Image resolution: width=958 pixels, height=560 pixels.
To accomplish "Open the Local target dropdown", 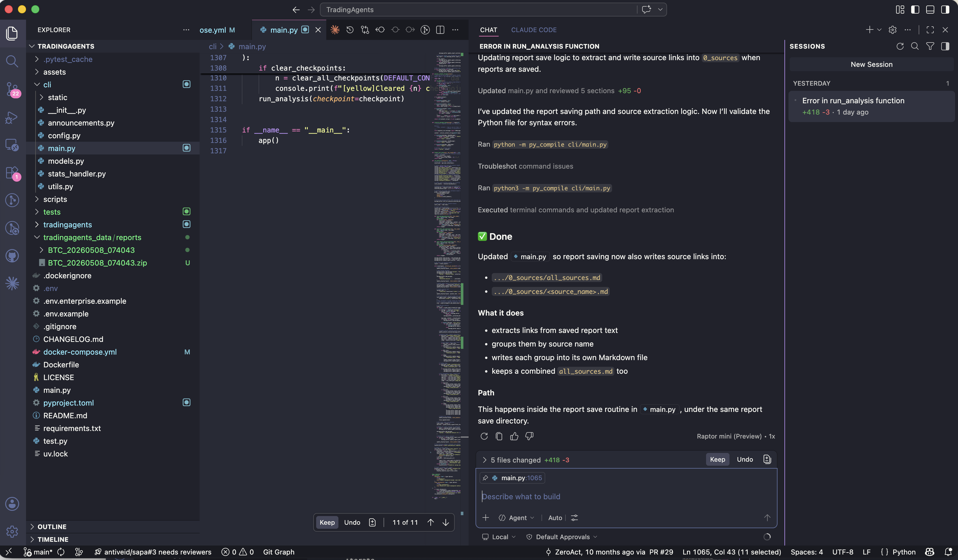I will pos(499,537).
